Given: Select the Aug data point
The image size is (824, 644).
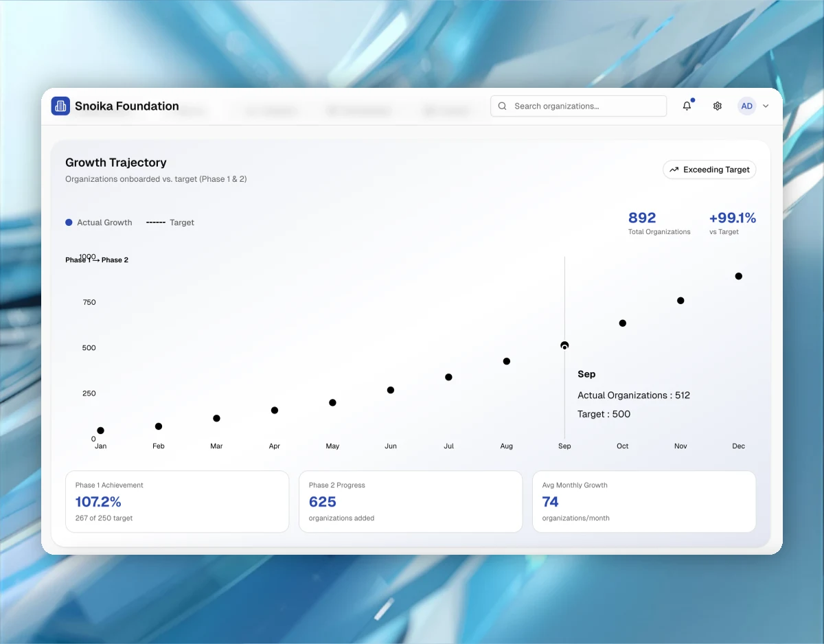Looking at the screenshot, I should point(507,361).
